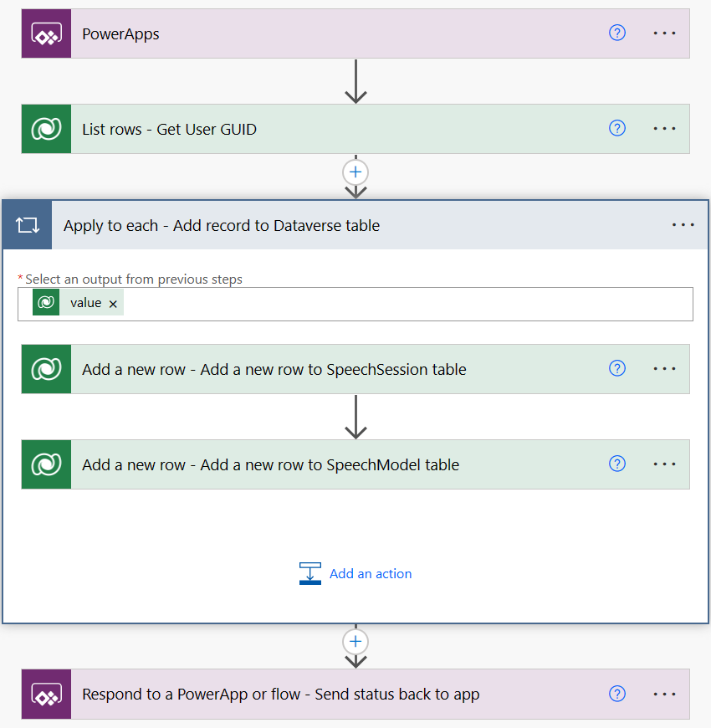Click the PowerApps trigger icon
711x728 pixels.
point(46,33)
